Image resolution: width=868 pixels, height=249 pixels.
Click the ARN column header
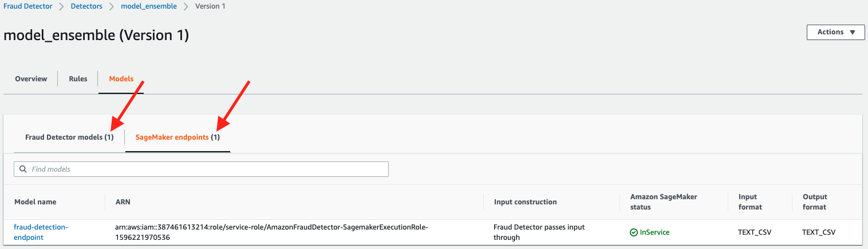point(123,202)
